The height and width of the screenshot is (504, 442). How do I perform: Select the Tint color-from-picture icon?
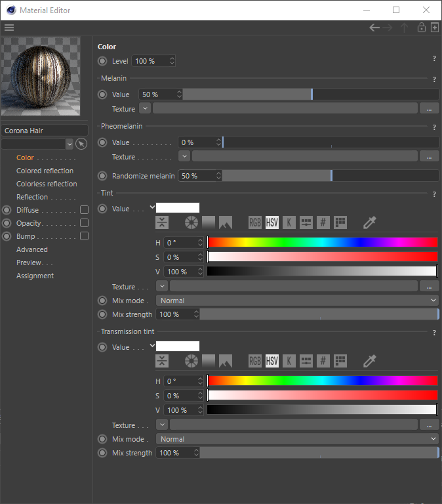click(226, 222)
